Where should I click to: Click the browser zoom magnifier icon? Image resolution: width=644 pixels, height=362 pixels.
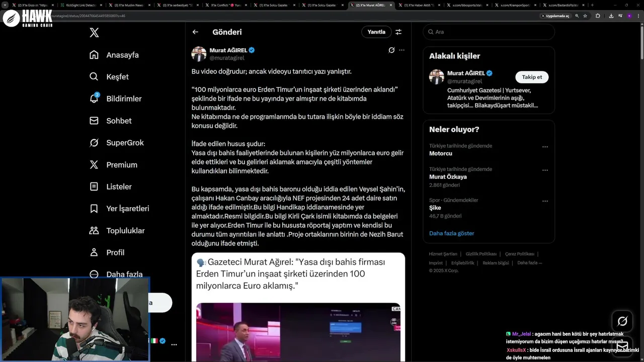(577, 16)
